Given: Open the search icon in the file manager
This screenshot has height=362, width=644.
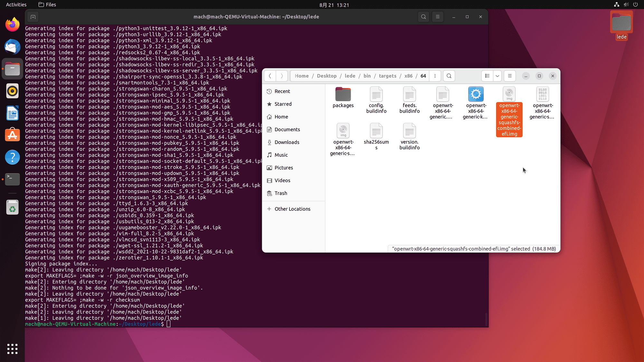Looking at the screenshot, I should 449,76.
